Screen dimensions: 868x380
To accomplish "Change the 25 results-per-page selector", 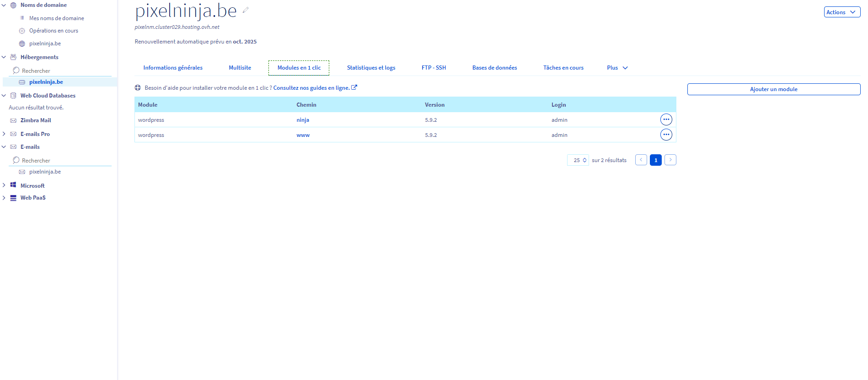I will point(578,160).
